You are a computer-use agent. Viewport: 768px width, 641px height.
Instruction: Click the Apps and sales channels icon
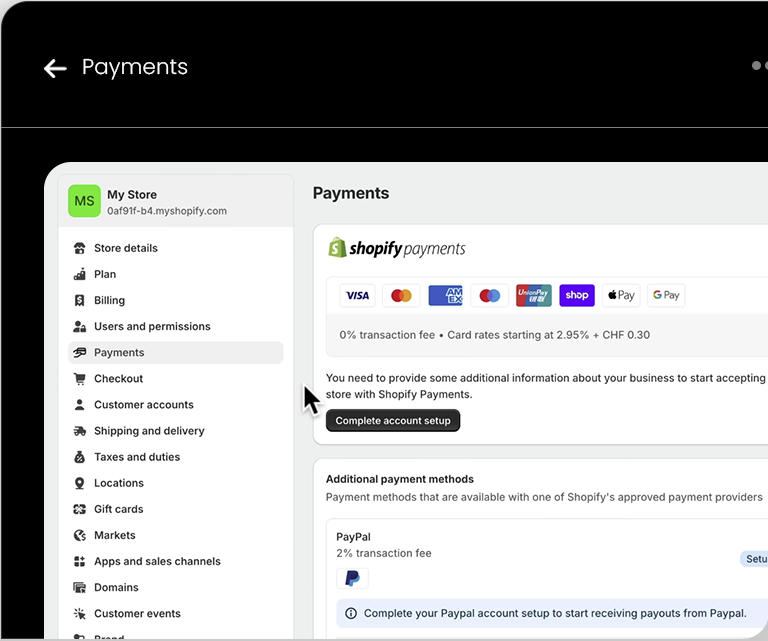(79, 561)
